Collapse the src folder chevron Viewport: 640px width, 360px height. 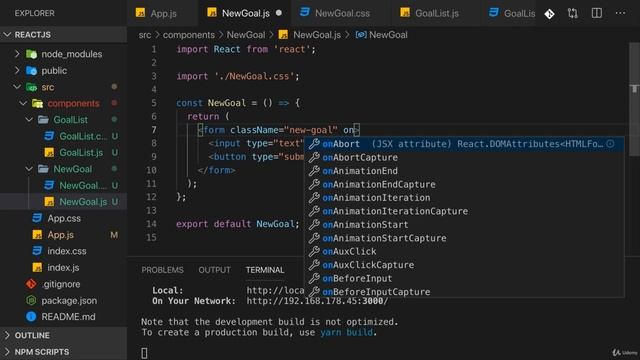tap(17, 87)
